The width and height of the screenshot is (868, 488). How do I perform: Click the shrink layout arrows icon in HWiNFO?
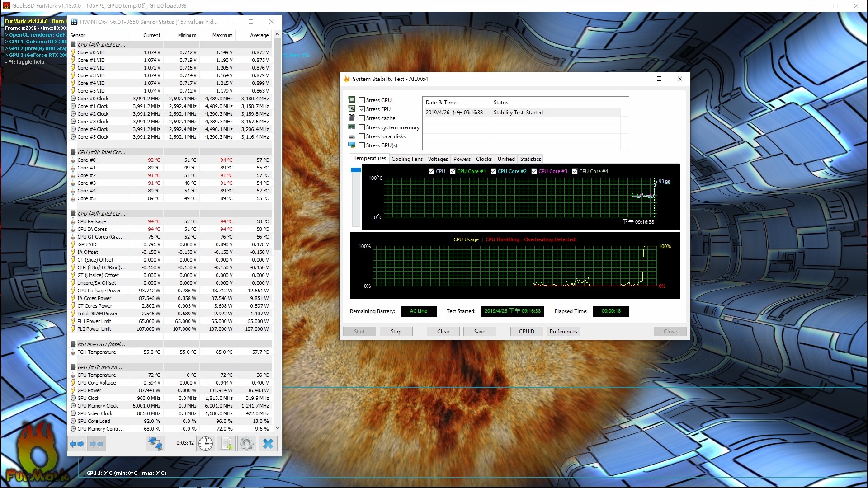[x=96, y=444]
